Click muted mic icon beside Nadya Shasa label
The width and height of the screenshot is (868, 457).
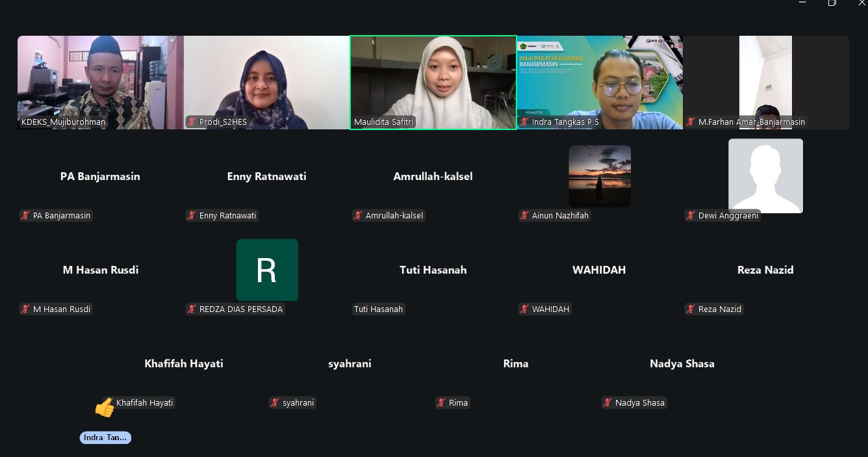pyautogui.click(x=607, y=403)
